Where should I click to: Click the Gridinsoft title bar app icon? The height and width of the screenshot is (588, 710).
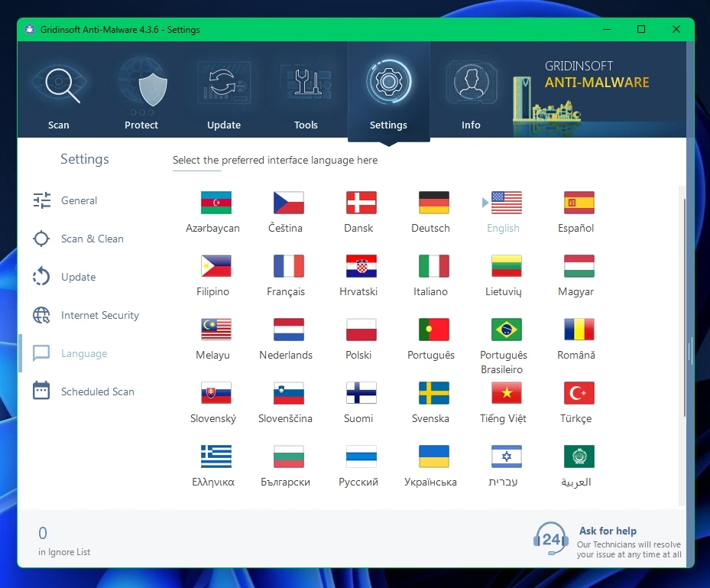(30, 30)
